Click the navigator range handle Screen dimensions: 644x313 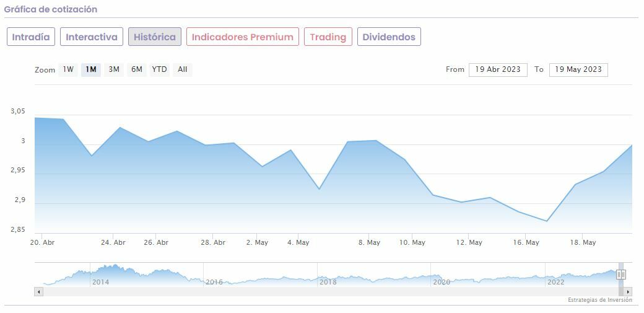click(x=620, y=275)
